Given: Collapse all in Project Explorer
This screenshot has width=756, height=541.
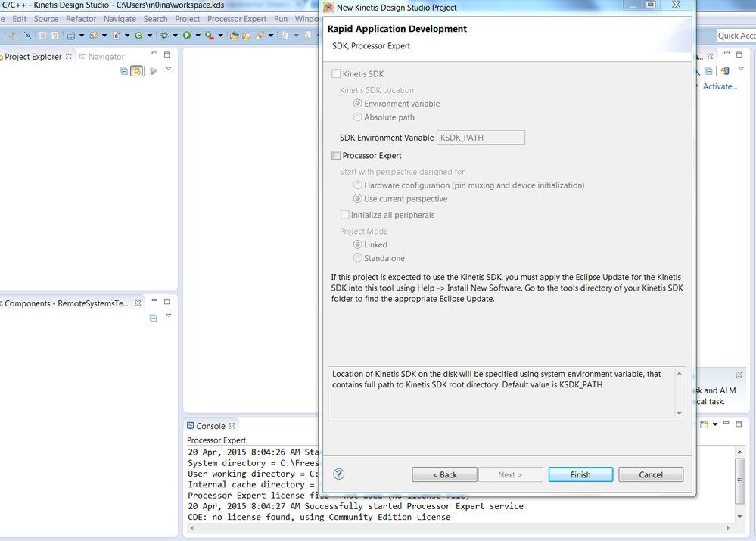Looking at the screenshot, I should [124, 71].
